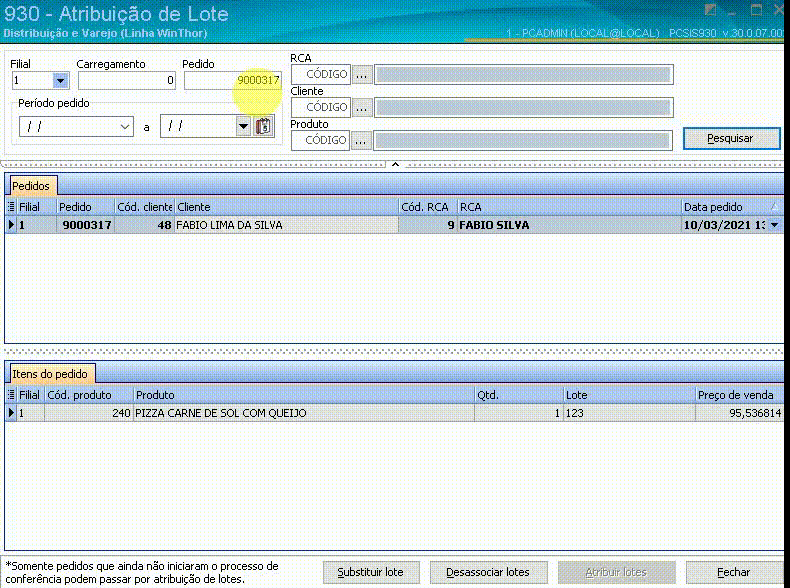Click the Atribuir lotes button

[x=616, y=572]
